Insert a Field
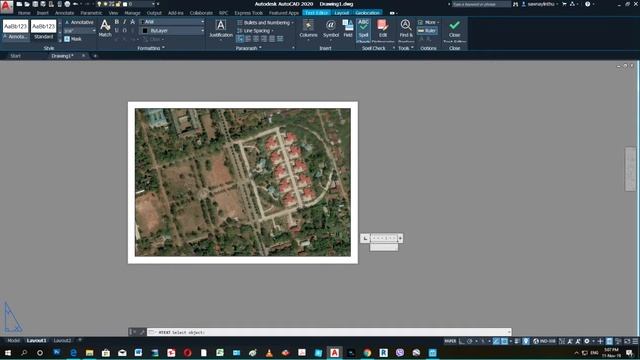Screen dimensions: 640x360 (348, 29)
